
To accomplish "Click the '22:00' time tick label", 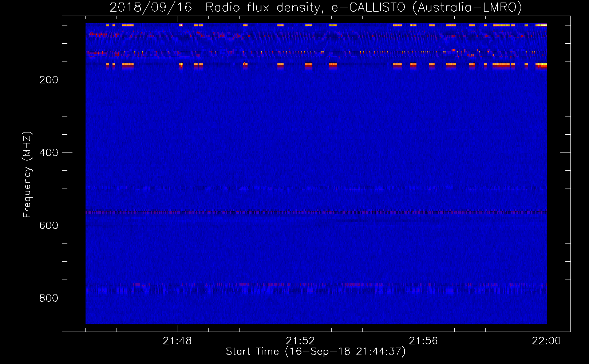I will pyautogui.click(x=546, y=341).
